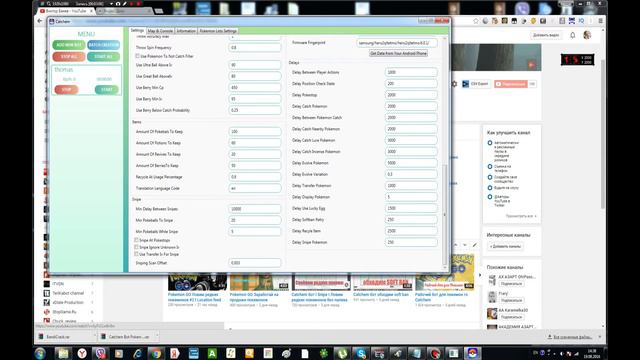This screenshot has width=640, height=360.
Task: Click the first Pokemon GO video thumbnail
Action: 197,282
